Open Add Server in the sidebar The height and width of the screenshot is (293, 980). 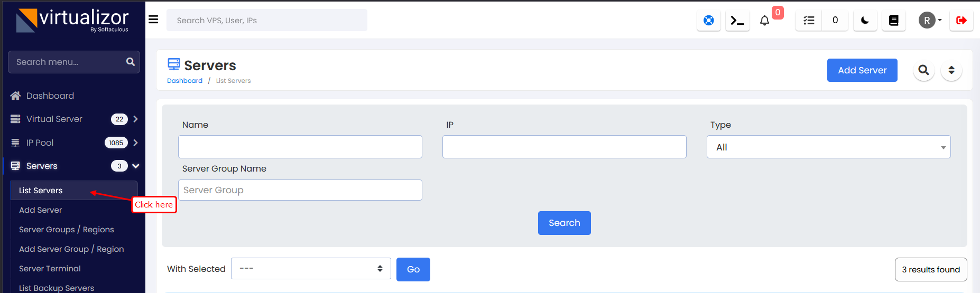point(41,210)
